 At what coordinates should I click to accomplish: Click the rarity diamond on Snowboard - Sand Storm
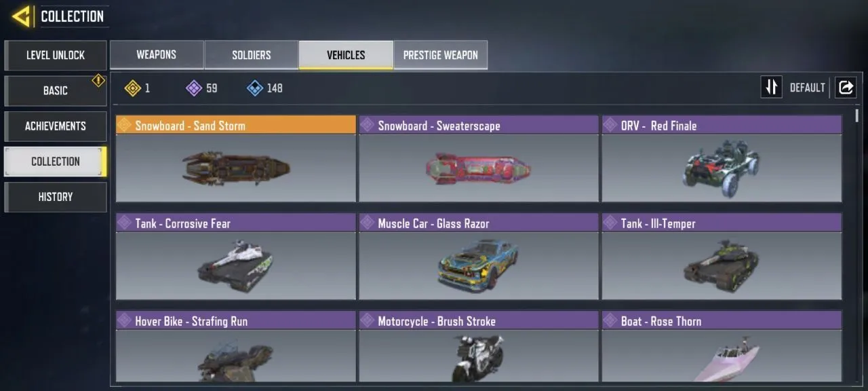point(125,125)
